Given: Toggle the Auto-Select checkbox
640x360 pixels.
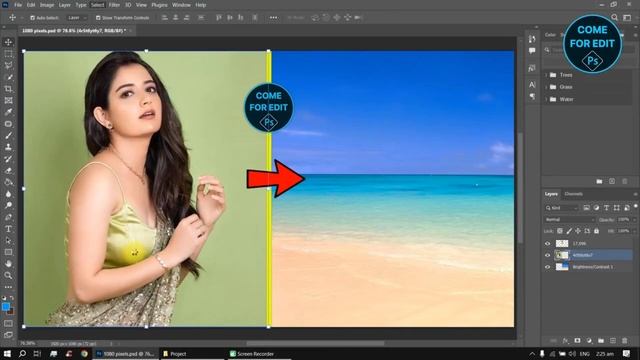Looking at the screenshot, I should pos(32,18).
